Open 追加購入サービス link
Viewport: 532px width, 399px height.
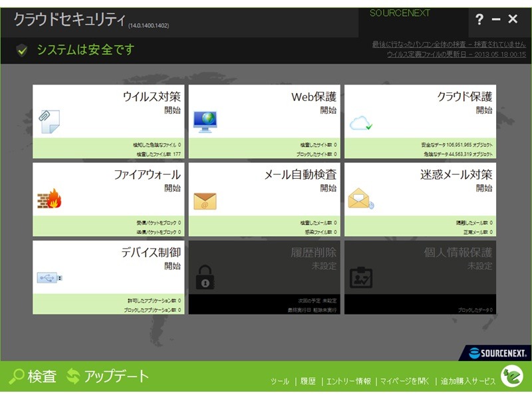point(468,381)
